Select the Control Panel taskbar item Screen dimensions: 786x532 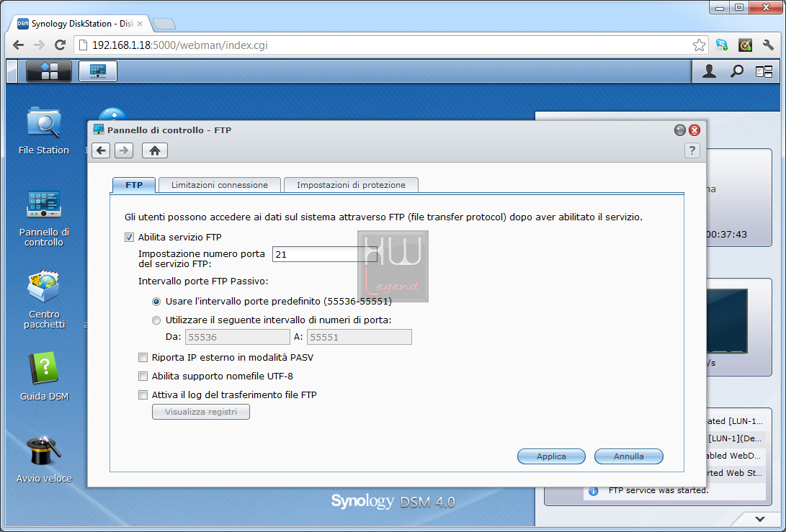98,71
